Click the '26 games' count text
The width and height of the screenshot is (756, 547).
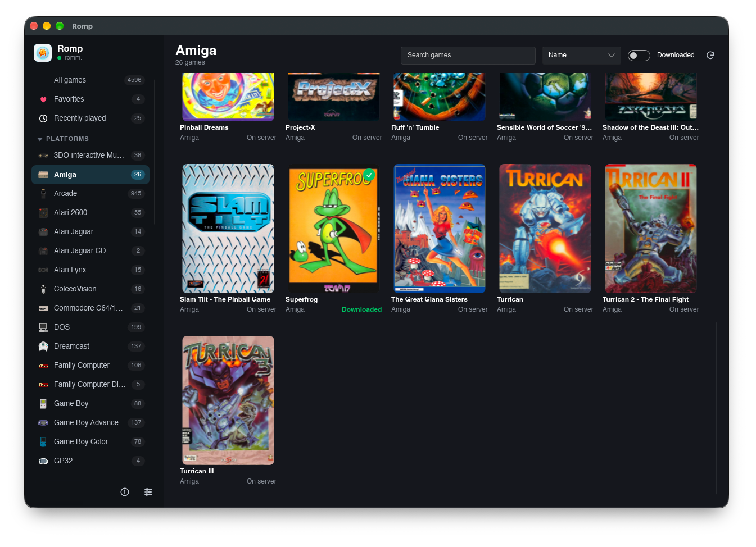(x=190, y=62)
